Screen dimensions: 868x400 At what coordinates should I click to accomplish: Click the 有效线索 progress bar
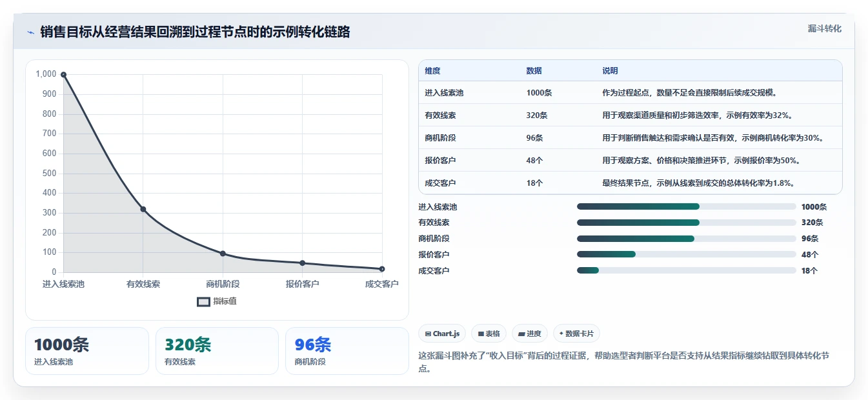click(687, 223)
